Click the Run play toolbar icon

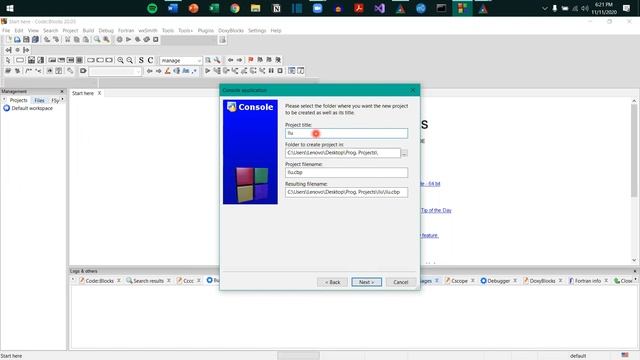pos(129,40)
